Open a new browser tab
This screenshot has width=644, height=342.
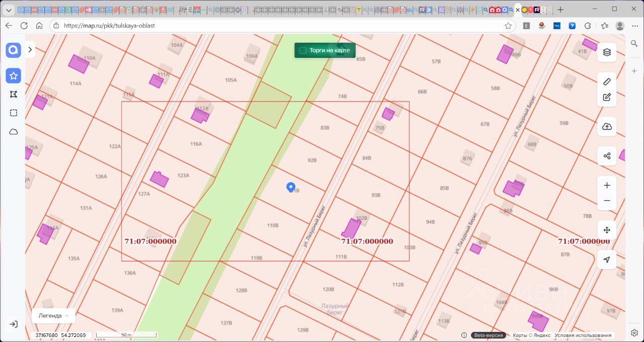coord(560,10)
